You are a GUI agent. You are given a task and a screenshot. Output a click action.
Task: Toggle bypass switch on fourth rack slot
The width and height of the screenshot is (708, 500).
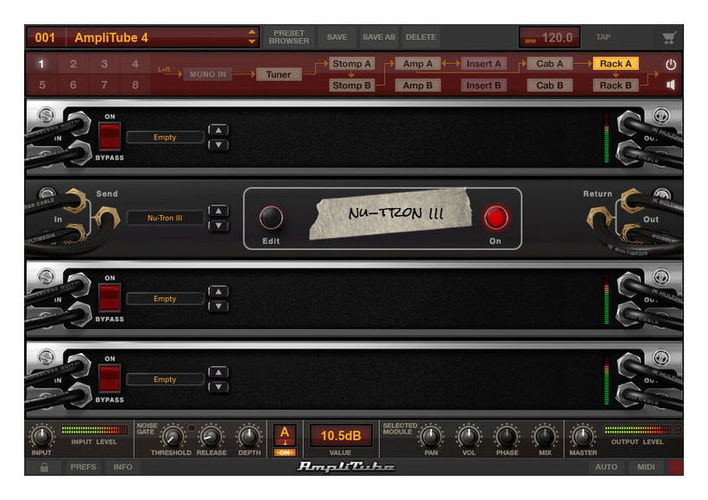coord(110,379)
